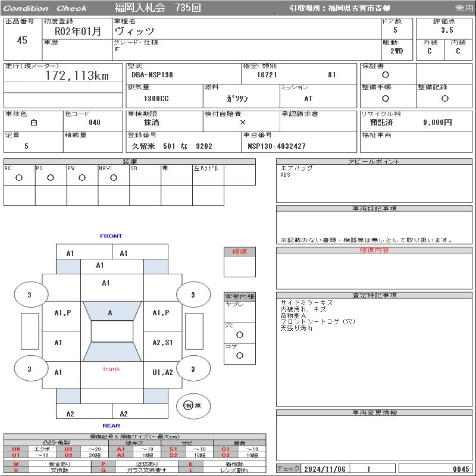Toggle the コゲ interior damage circle

point(240,355)
